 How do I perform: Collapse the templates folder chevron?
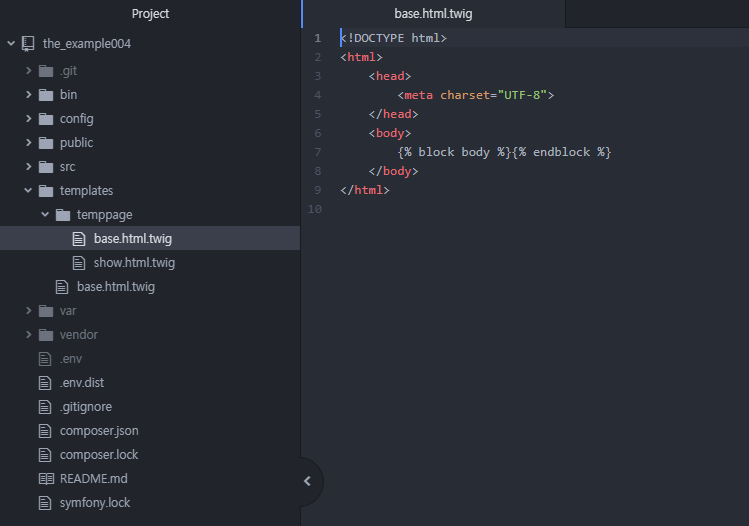click(x=28, y=191)
